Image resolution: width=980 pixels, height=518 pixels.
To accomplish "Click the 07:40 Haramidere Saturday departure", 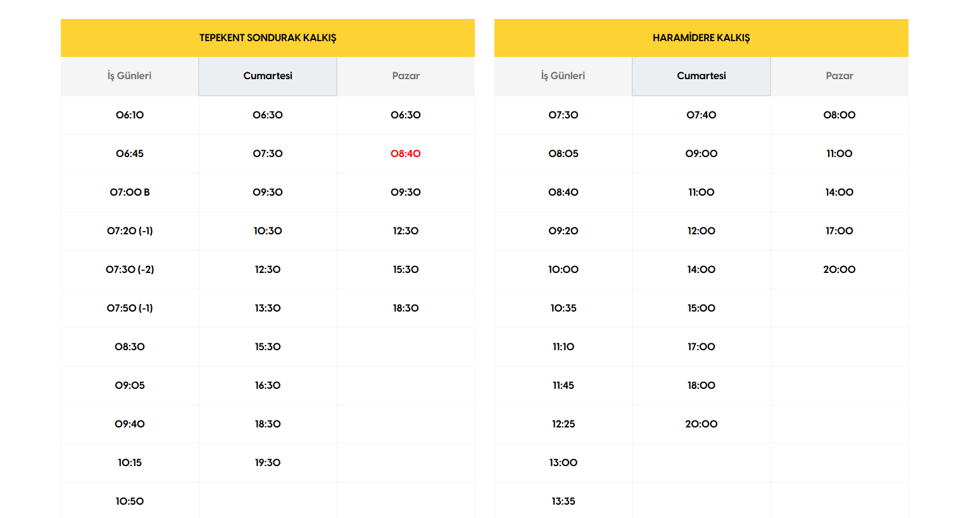I will (701, 115).
